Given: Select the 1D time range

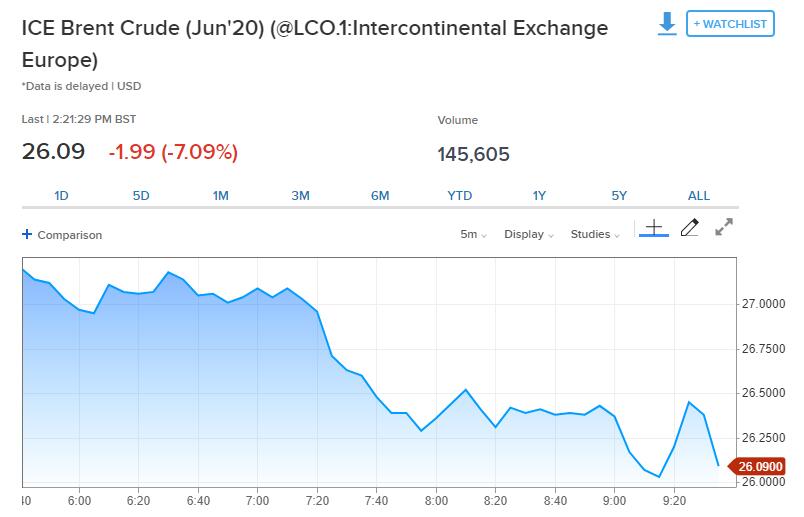Looking at the screenshot, I should pos(61,195).
